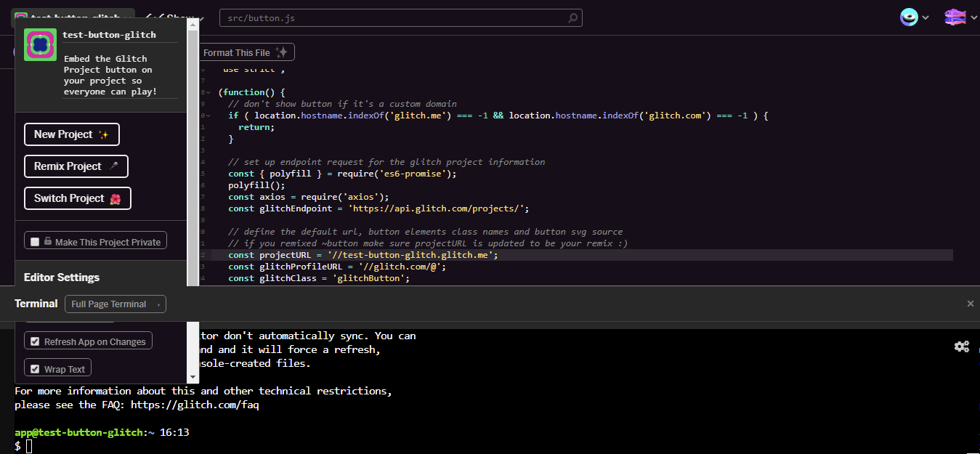Viewport: 980px width, 454px height.
Task: Close the Terminal panel with the X
Action: (971, 304)
